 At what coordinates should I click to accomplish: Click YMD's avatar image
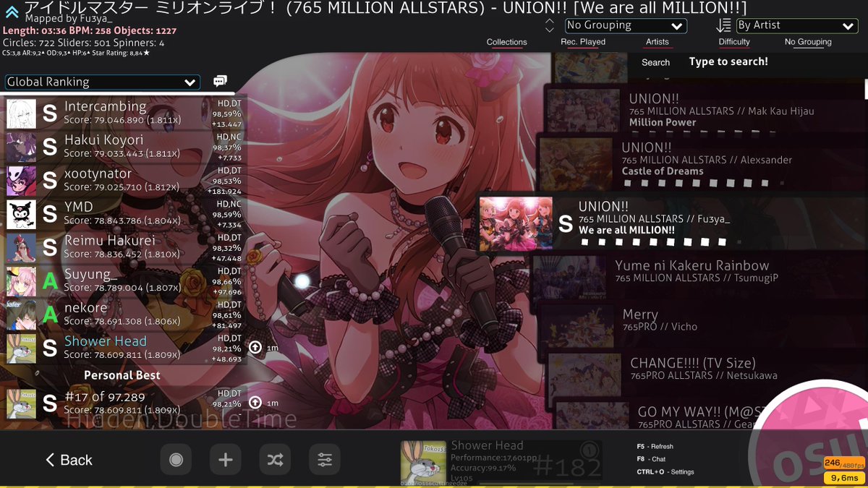tap(21, 215)
